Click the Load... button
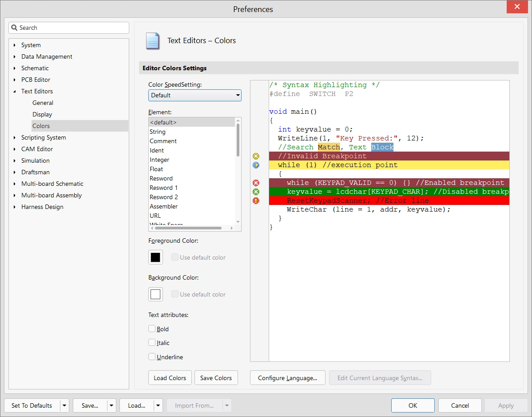Screen dimensions: 532x417 (x=137, y=405)
